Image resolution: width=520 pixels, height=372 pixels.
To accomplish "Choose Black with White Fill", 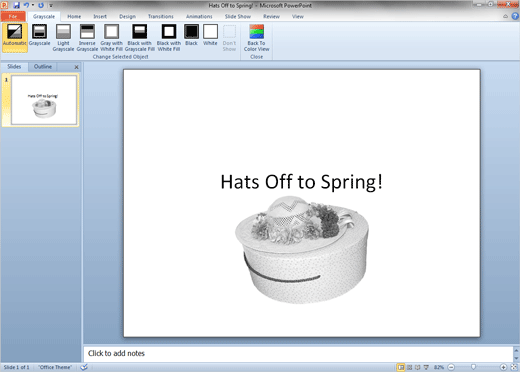I will click(x=169, y=38).
